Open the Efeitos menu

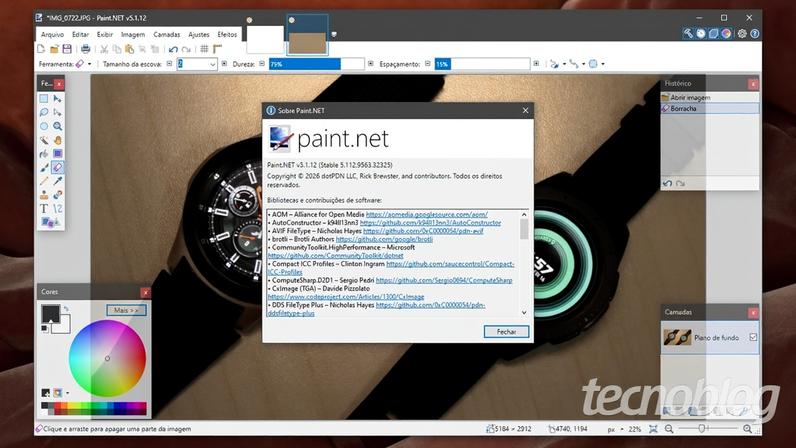pyautogui.click(x=227, y=35)
